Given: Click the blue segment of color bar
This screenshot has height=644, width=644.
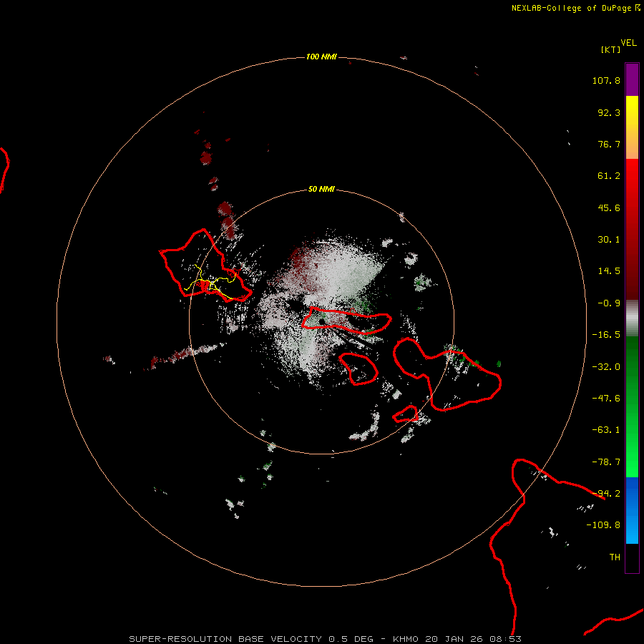Looking at the screenshot, I should pos(632,510).
